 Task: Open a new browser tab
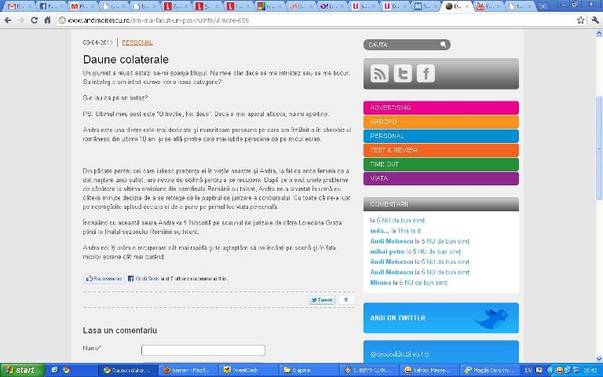pos(543,6)
